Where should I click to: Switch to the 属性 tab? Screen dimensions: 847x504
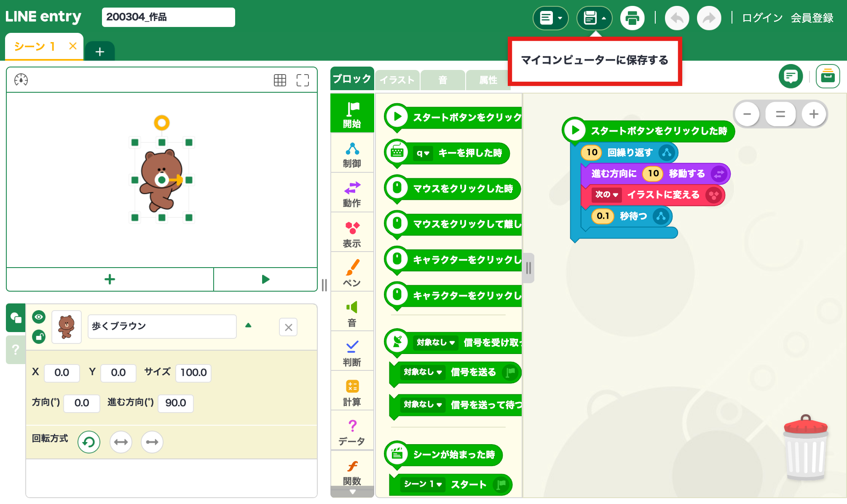(488, 80)
